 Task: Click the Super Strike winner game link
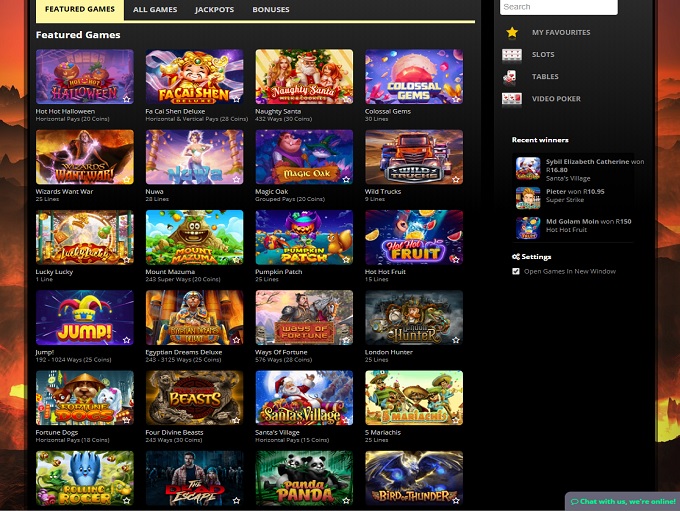tap(566, 199)
